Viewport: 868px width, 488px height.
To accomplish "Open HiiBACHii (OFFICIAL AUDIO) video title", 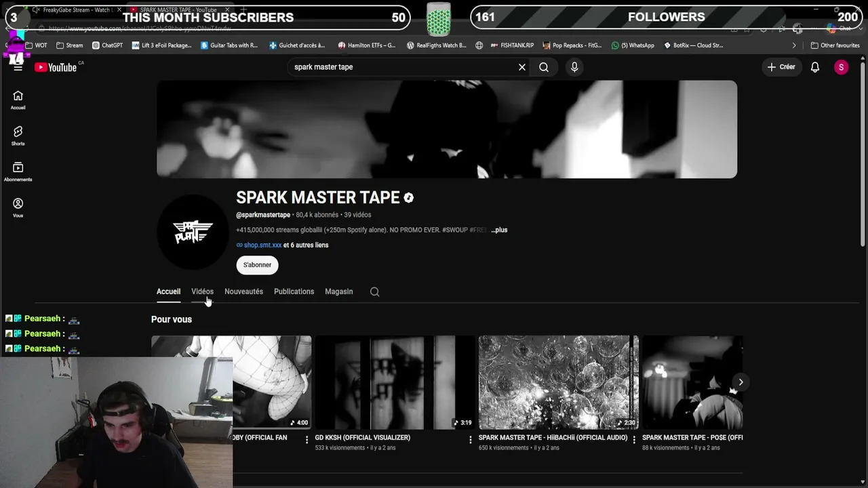I will (553, 438).
